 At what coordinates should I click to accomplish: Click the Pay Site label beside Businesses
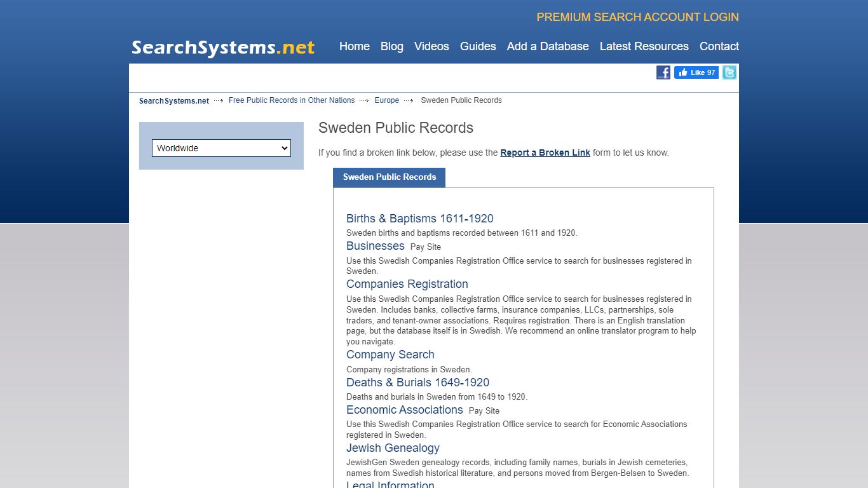426,247
